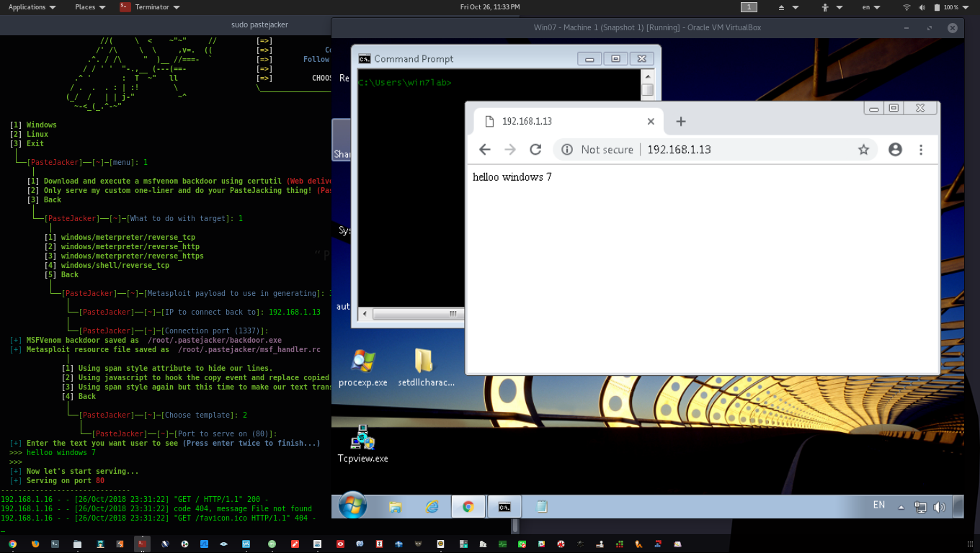This screenshot has height=553, width=980.
Task: Switch to Chrome on the Win7 taskbar
Action: [x=468, y=506]
